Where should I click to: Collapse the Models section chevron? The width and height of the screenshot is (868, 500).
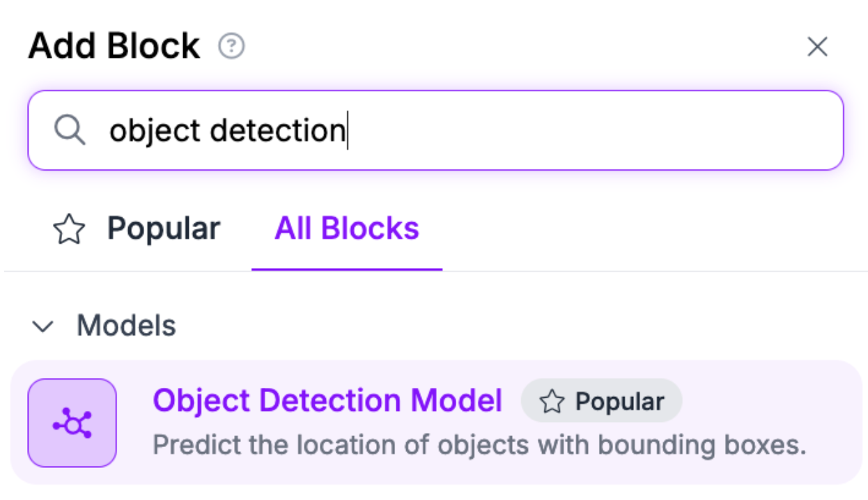pyautogui.click(x=44, y=326)
